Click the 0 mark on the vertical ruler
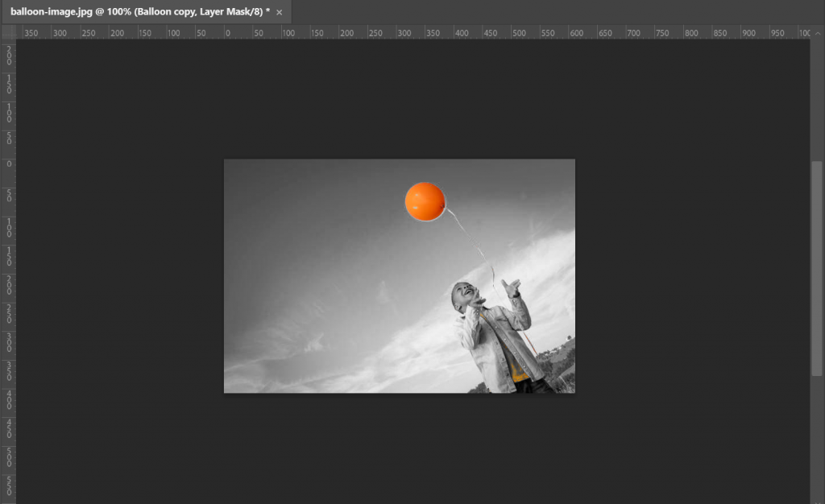 pos(8,163)
